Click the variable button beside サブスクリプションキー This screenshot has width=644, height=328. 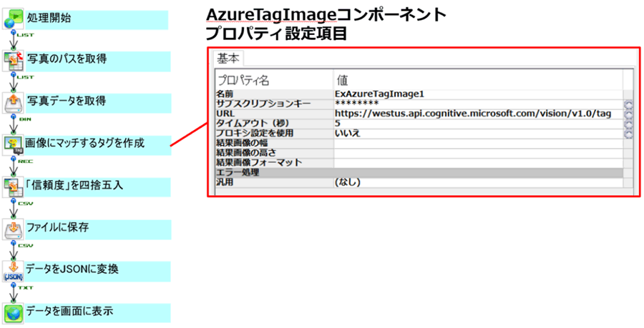pos(628,104)
